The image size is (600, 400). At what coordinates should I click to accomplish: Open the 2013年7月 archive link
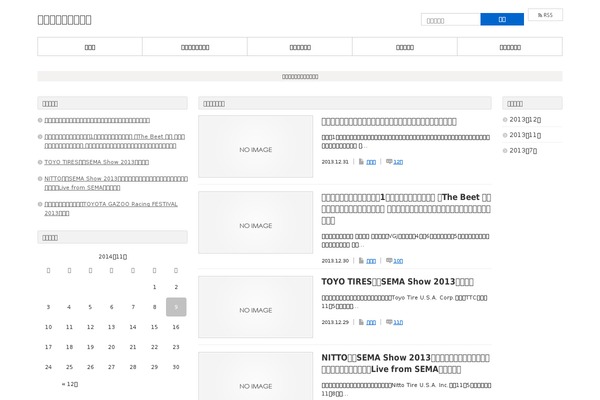523,151
